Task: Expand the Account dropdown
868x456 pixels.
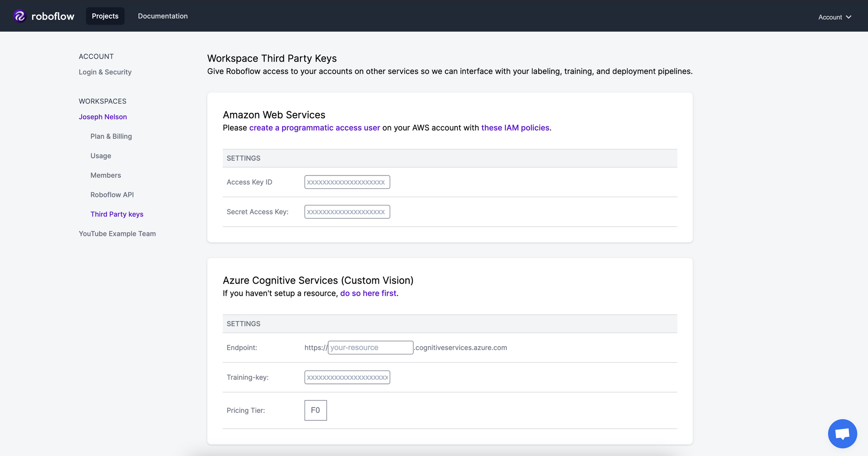Action: click(834, 17)
